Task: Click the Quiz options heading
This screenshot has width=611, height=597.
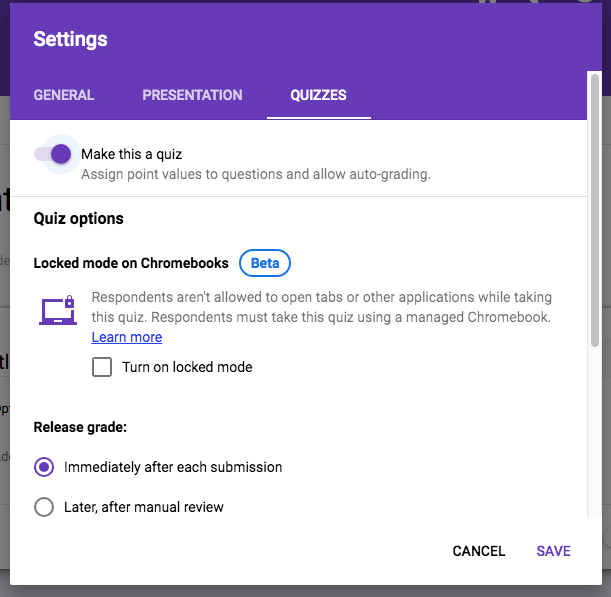Action: click(x=79, y=218)
